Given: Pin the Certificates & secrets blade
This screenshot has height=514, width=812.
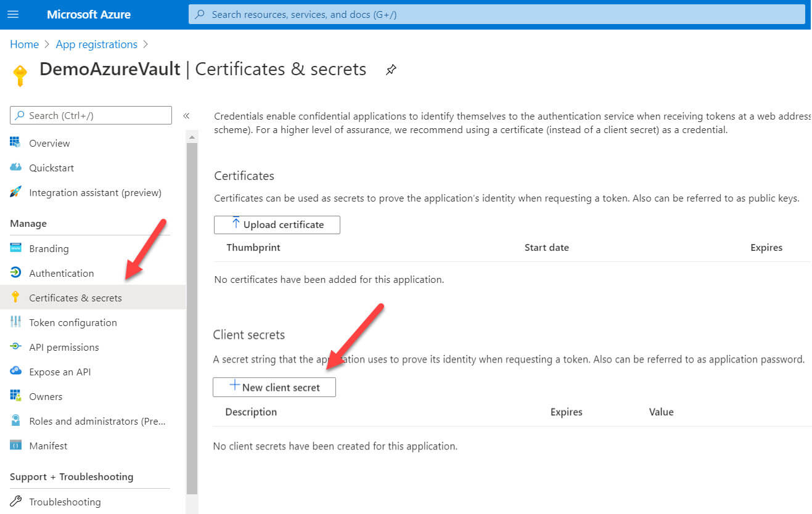Looking at the screenshot, I should coord(391,70).
